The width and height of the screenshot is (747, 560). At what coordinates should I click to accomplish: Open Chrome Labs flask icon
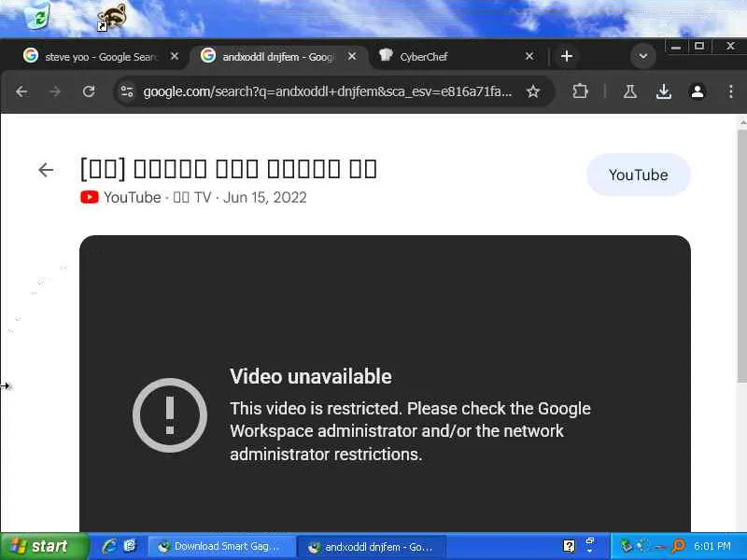(x=630, y=91)
